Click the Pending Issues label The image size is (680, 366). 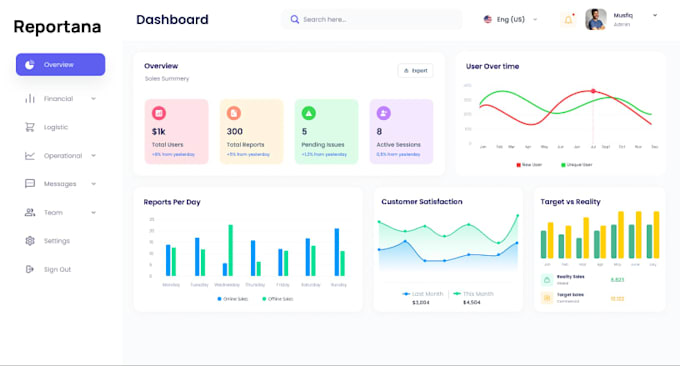coord(323,144)
